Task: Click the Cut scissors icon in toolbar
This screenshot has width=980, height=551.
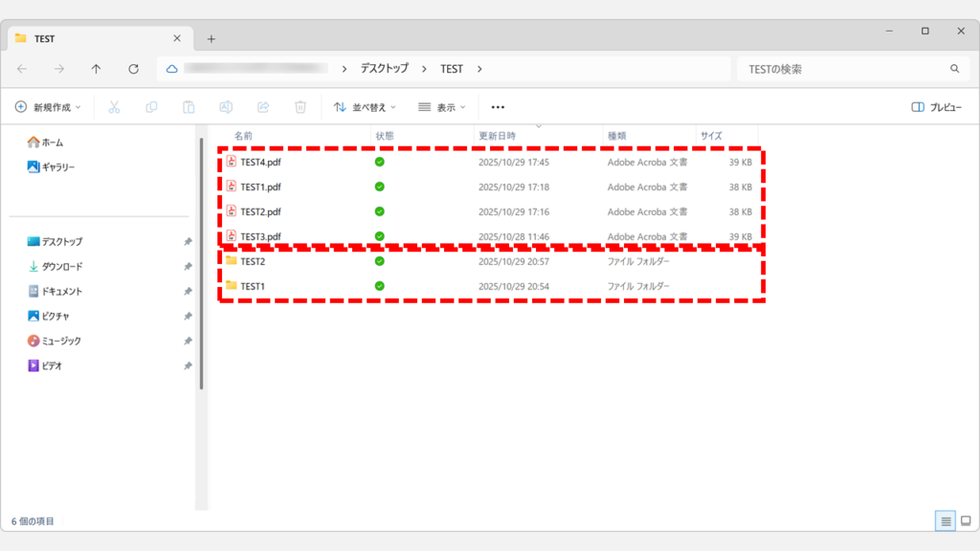Action: coord(114,107)
